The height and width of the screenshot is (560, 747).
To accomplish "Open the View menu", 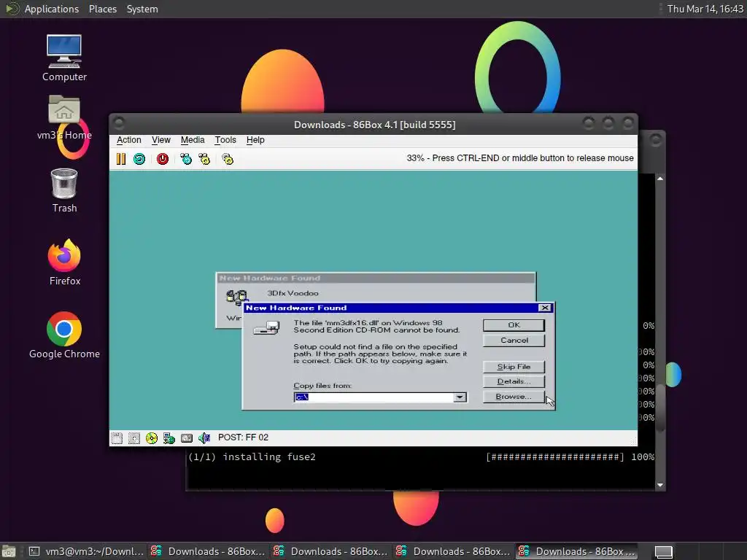I will tap(161, 140).
